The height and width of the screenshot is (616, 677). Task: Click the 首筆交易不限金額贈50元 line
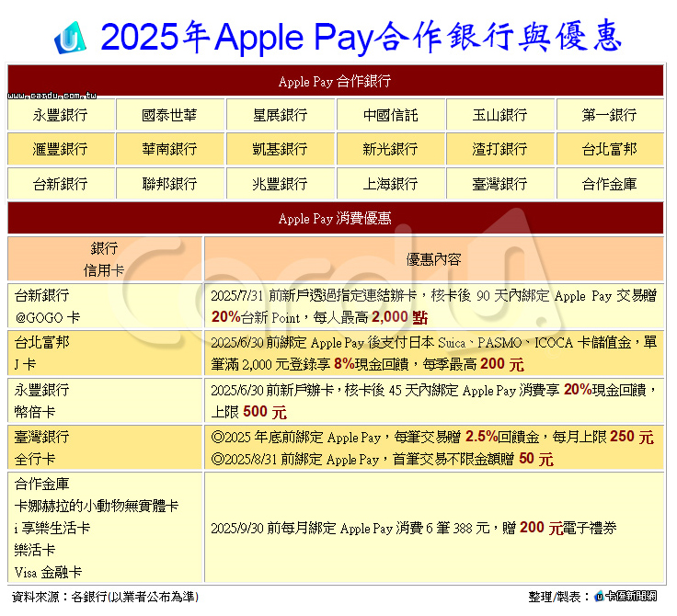tap(382, 459)
